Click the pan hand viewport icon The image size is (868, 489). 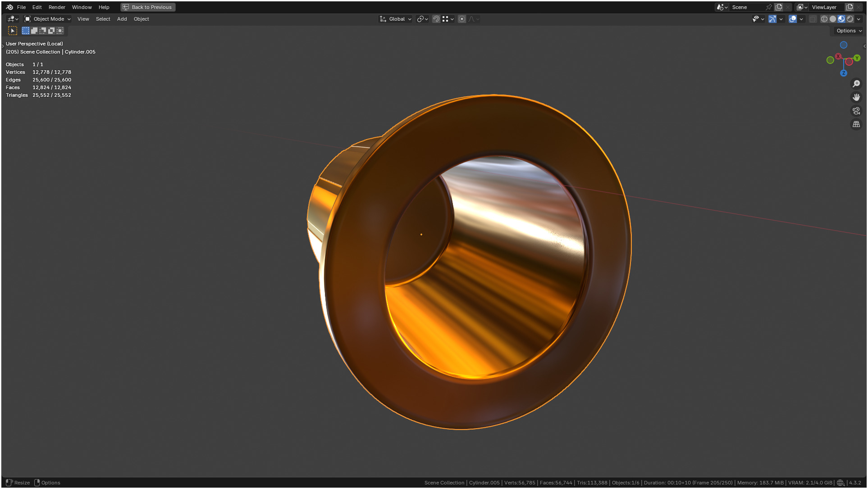(x=856, y=97)
